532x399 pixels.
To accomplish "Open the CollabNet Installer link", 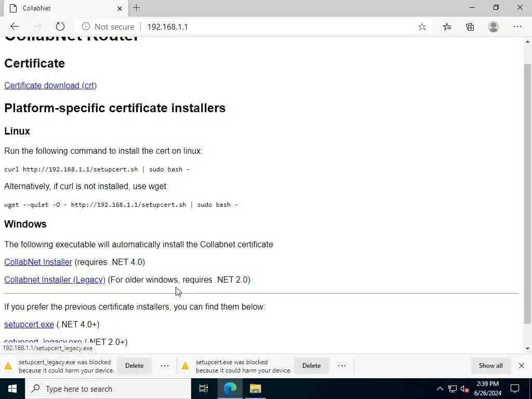I will coord(38,262).
